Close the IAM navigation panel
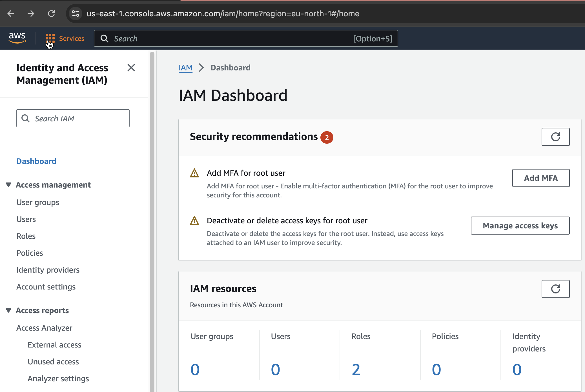 point(131,68)
